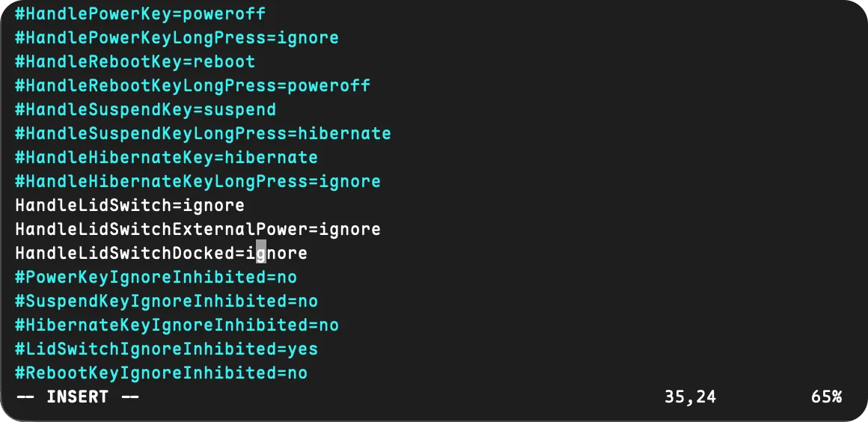Click the #HandleHibernateKey=hibernate line

coord(166,157)
